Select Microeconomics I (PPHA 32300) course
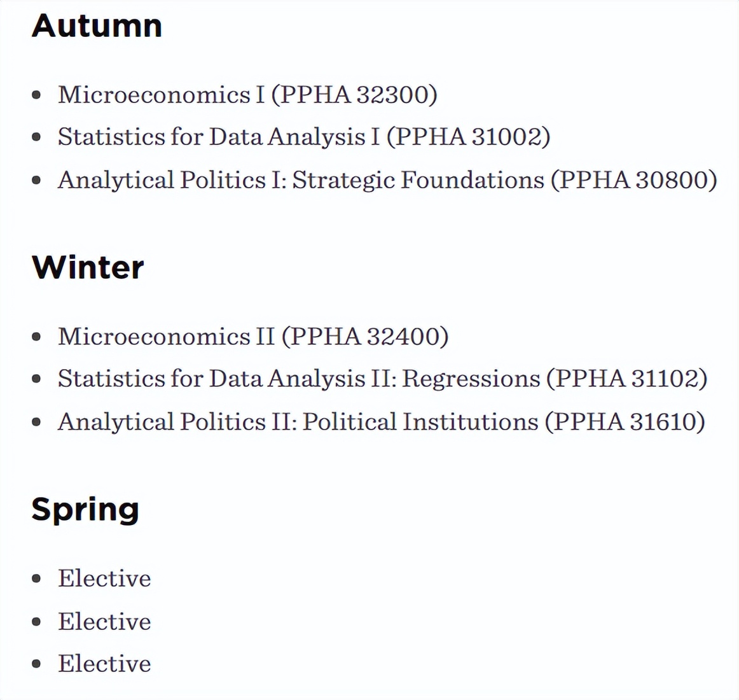This screenshot has width=739, height=700. point(247,95)
